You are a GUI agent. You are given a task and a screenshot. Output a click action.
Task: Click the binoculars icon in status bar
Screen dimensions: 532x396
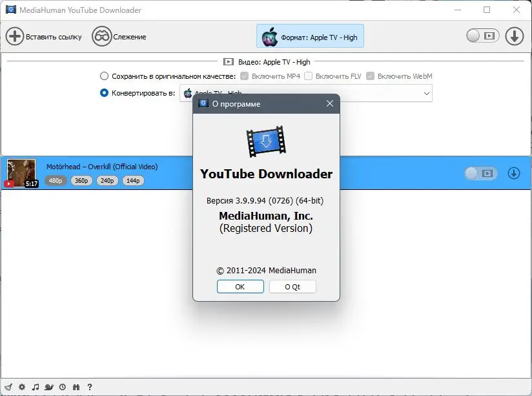click(x=76, y=387)
